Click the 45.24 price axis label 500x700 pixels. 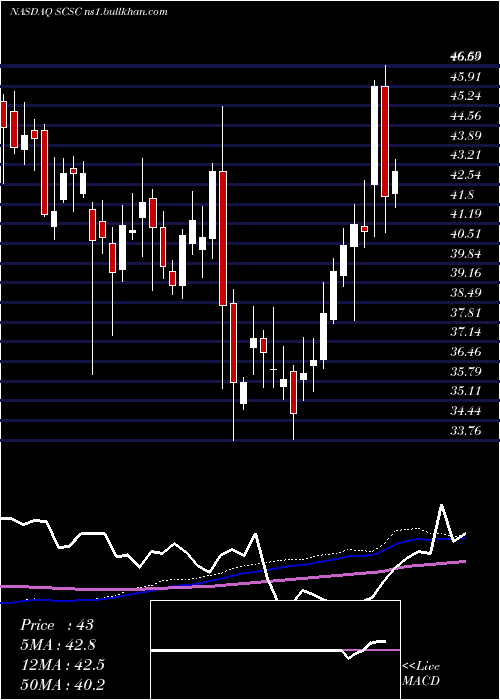click(466, 96)
